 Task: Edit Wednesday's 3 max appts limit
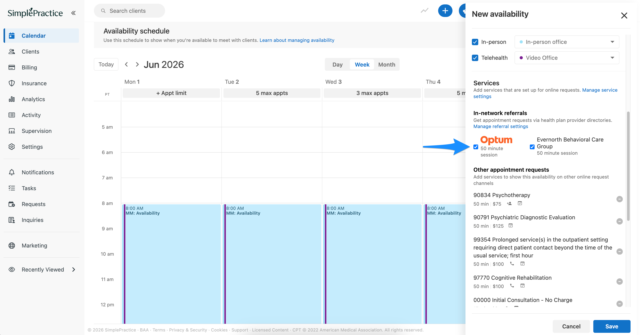click(x=372, y=93)
